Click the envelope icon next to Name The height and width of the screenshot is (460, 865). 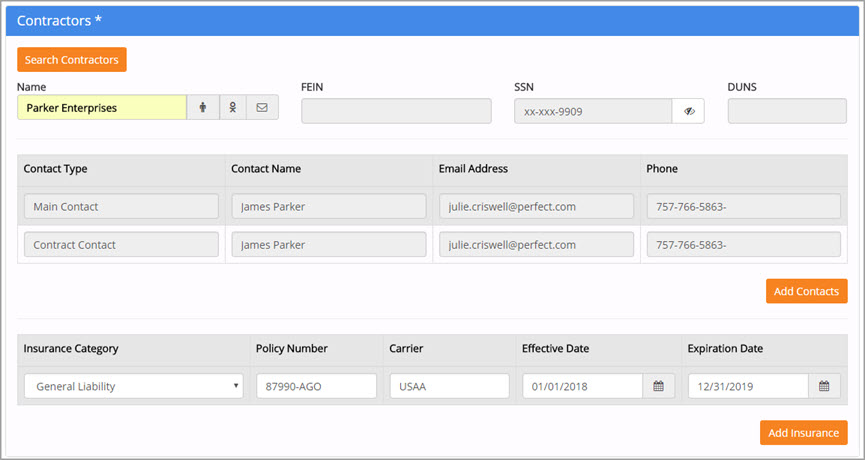pos(262,108)
